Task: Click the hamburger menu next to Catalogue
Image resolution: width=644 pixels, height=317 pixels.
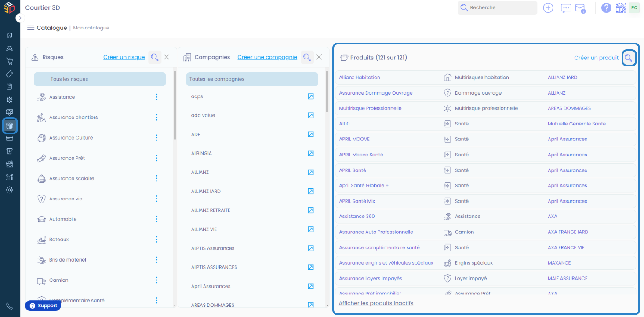Action: (x=31, y=28)
